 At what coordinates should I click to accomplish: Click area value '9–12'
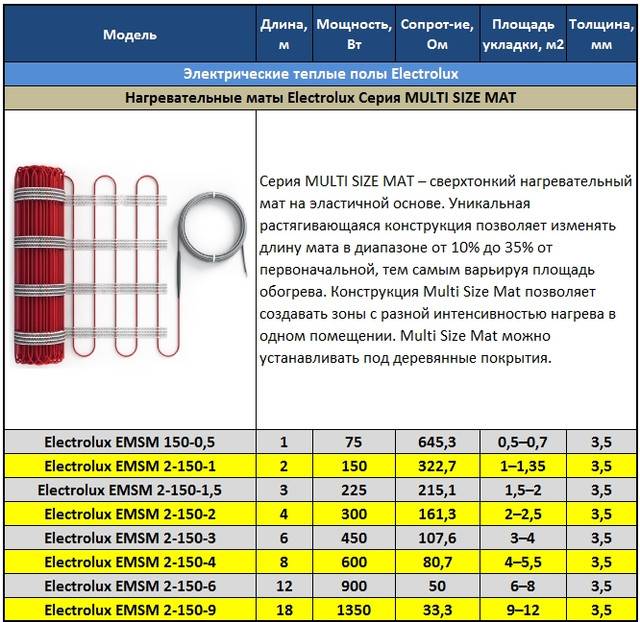pos(523,611)
